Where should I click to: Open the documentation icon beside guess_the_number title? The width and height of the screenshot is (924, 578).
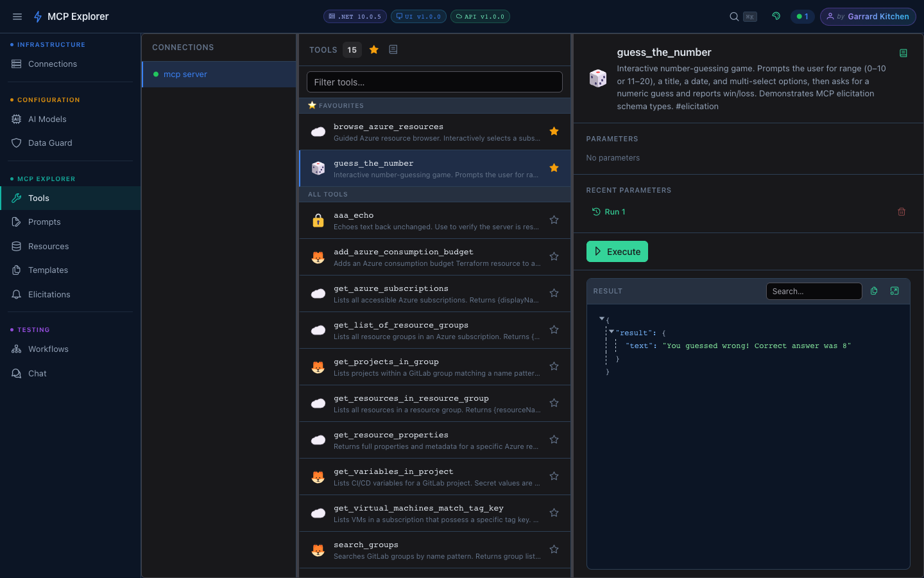(903, 53)
